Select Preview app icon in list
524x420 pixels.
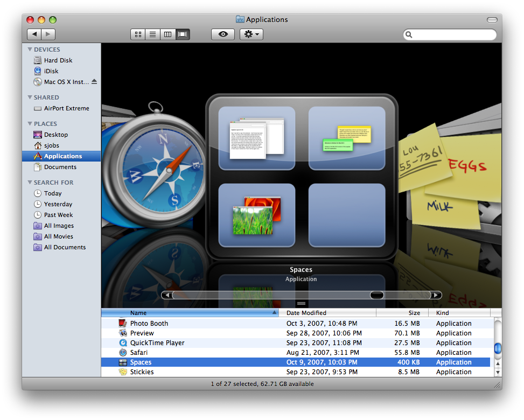[123, 333]
